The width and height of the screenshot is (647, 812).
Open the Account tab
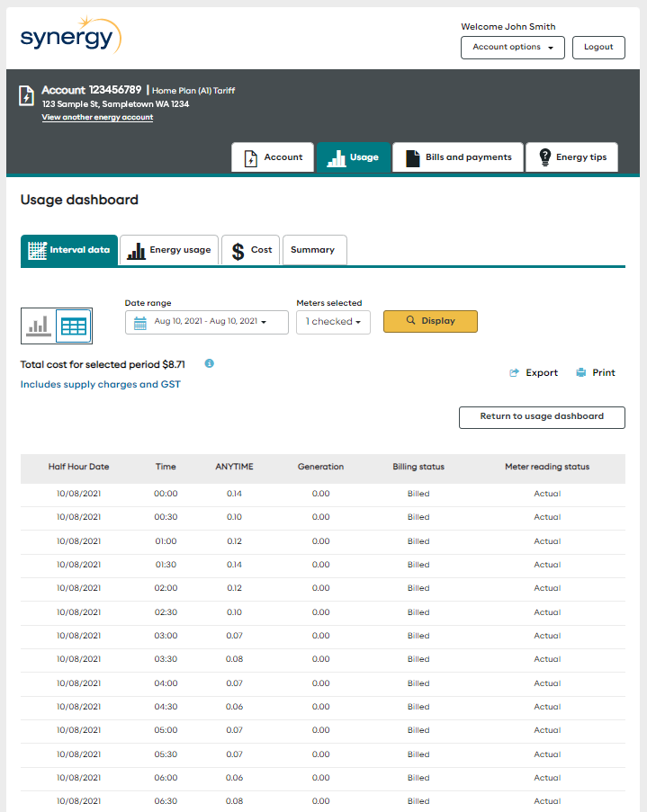273,156
